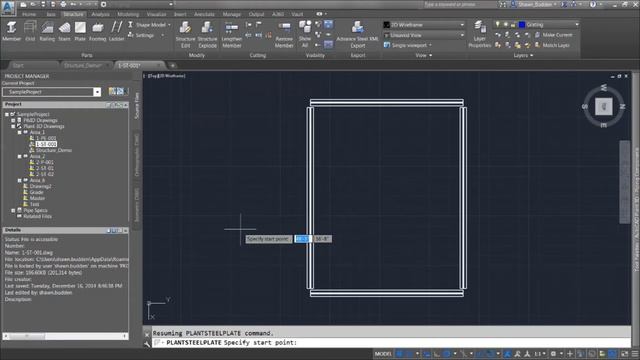Open Layer Properties manager

tap(480, 35)
